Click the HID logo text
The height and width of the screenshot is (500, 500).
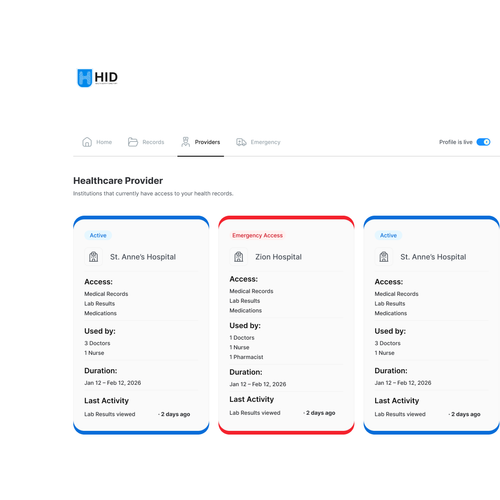point(106,77)
